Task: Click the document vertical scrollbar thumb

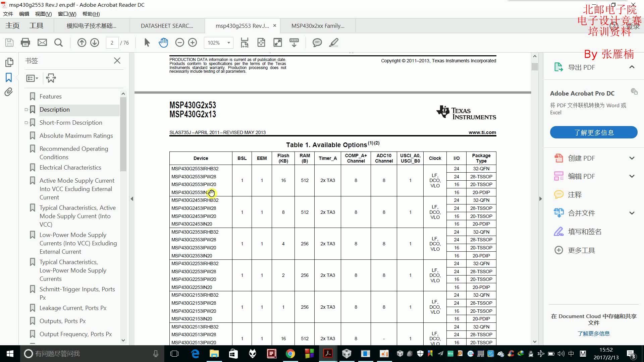Action: pyautogui.click(x=535, y=66)
